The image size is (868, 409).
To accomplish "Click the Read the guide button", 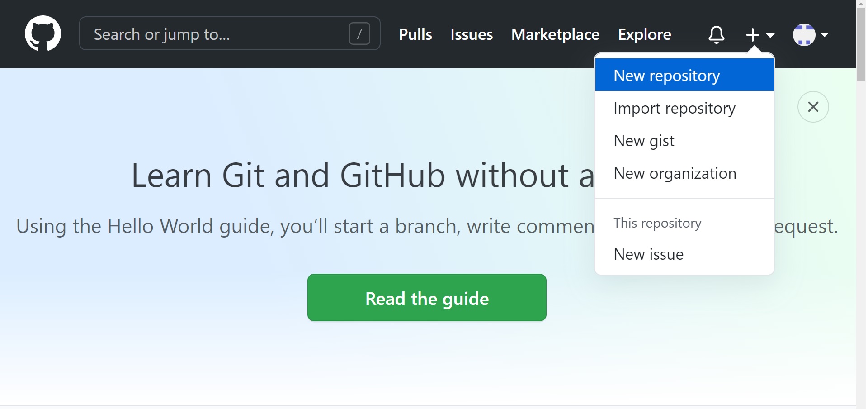I will [427, 298].
